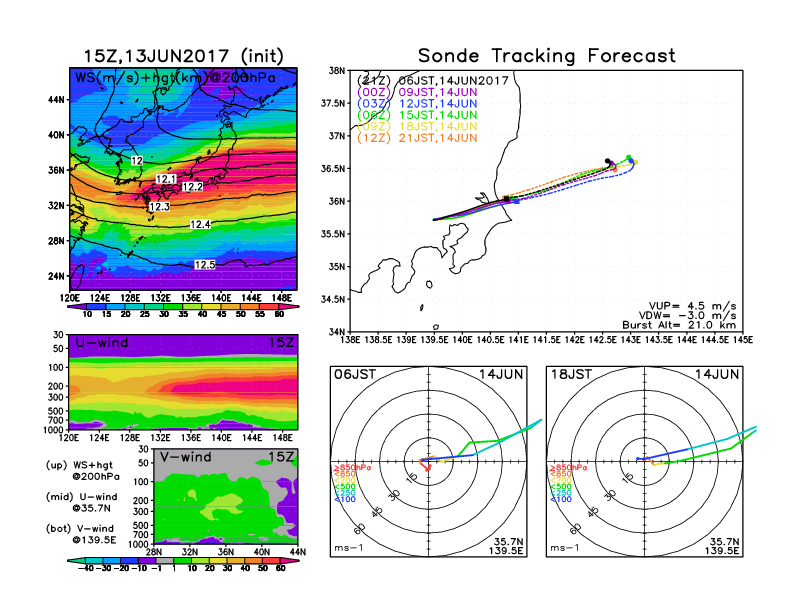This screenshot has height=612, width=792.
Task: Click the 12.5 contour label on the 200hPa map
Action: 205,265
